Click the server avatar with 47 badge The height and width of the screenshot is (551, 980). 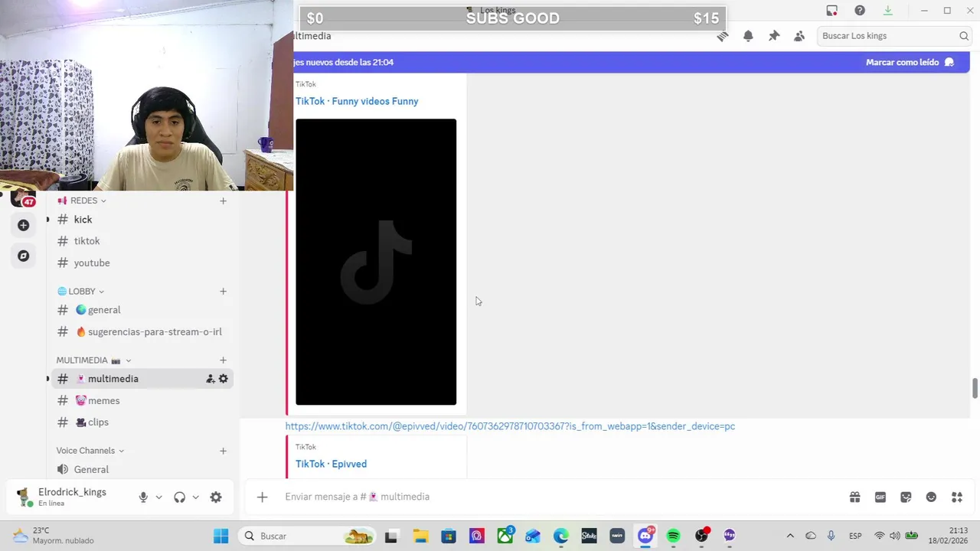click(x=22, y=198)
